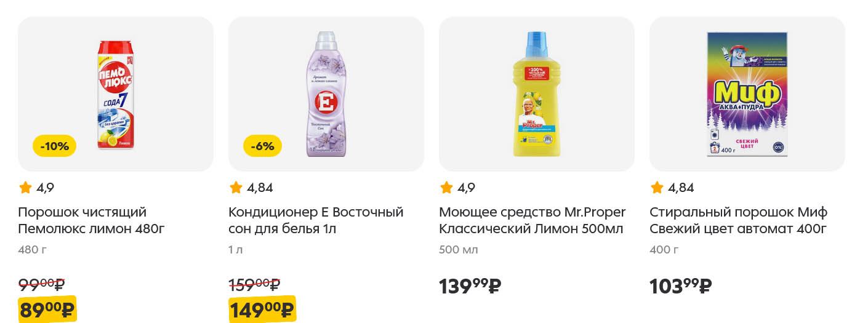Open Стиральный порошок Миф Свежий цвет link

[x=738, y=221]
